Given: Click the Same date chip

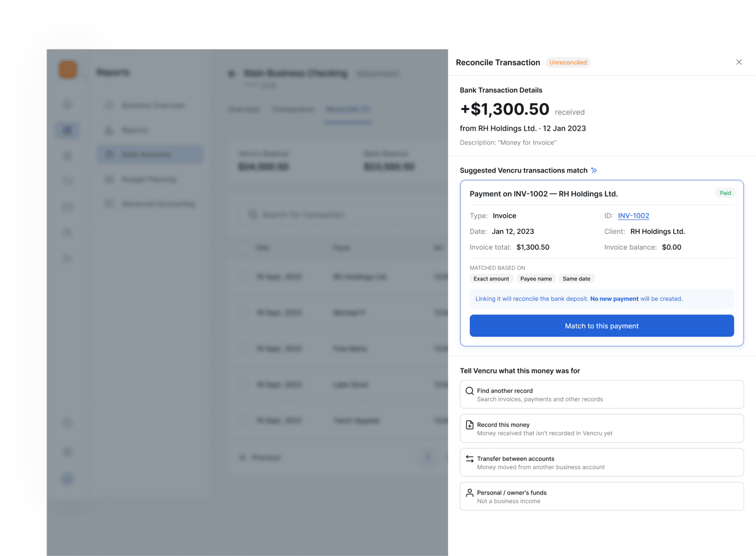Looking at the screenshot, I should tap(576, 278).
